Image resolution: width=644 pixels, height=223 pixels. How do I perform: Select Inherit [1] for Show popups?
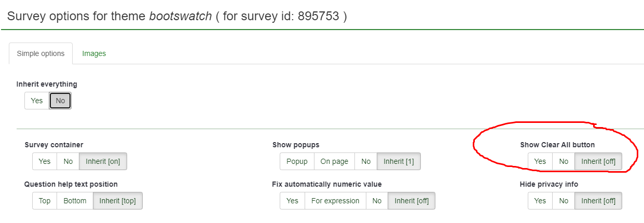tap(399, 161)
